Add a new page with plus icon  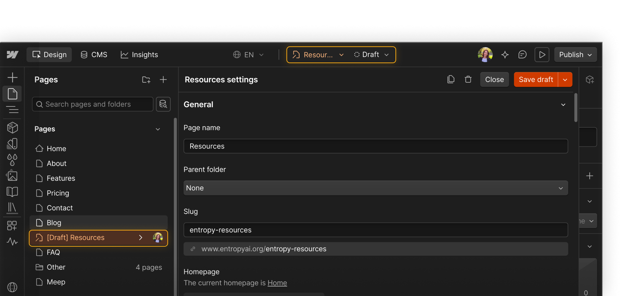(163, 80)
